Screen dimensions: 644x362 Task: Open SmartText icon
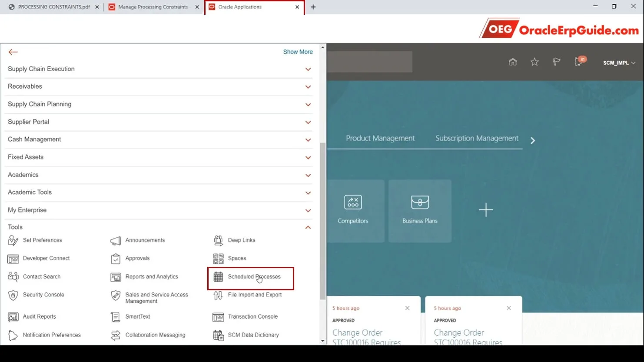(x=116, y=317)
